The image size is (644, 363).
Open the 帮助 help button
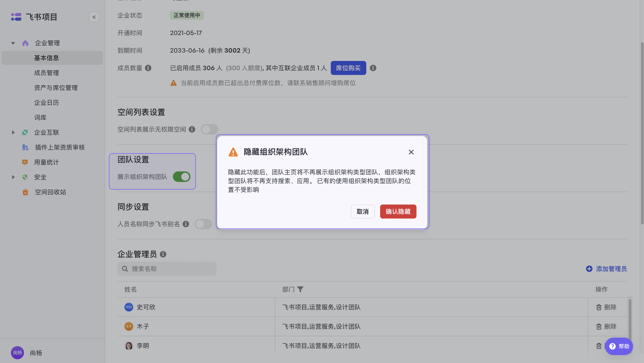coord(619,346)
